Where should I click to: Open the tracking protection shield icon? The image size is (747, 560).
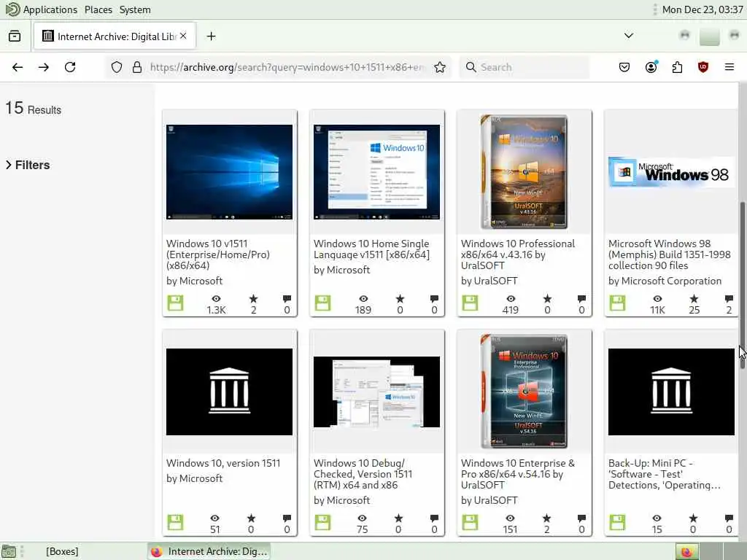coord(117,67)
